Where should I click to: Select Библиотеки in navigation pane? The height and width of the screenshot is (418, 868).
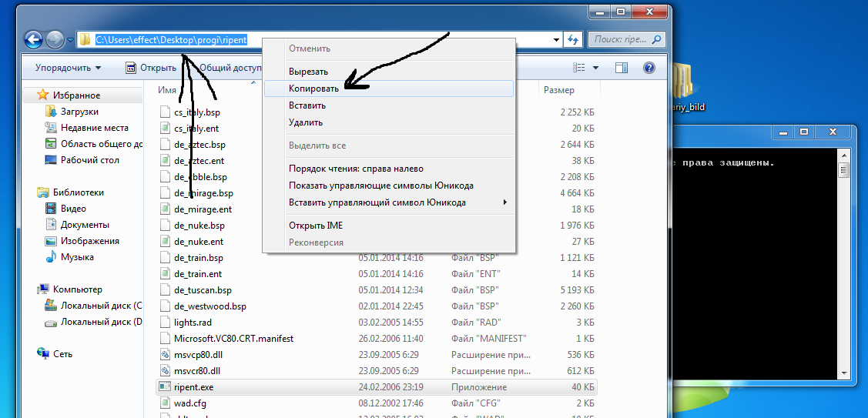pyautogui.click(x=70, y=192)
